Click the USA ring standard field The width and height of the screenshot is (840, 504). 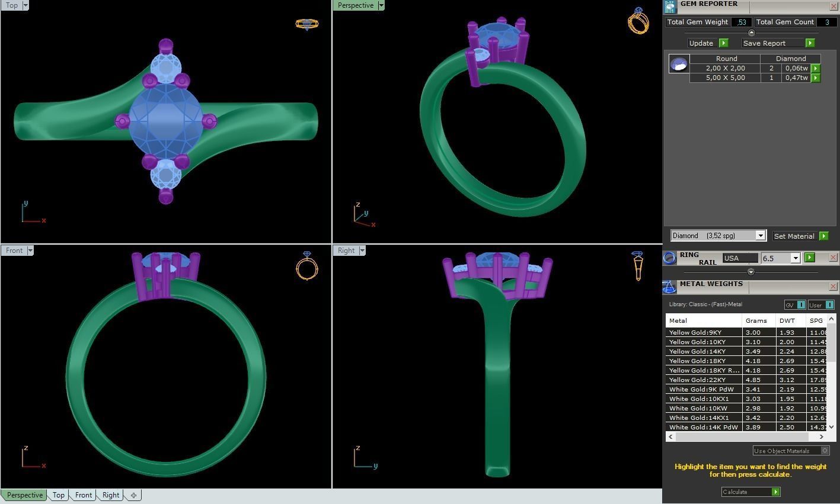point(740,258)
